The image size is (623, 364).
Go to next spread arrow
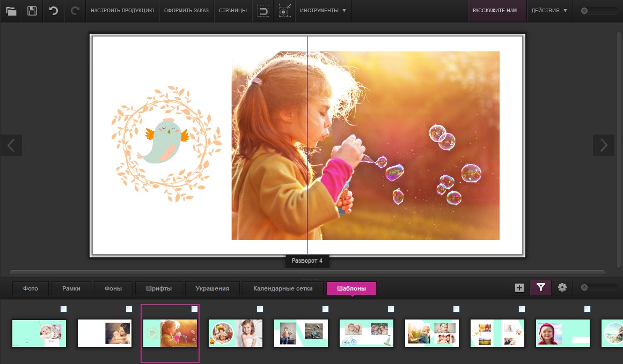[604, 145]
